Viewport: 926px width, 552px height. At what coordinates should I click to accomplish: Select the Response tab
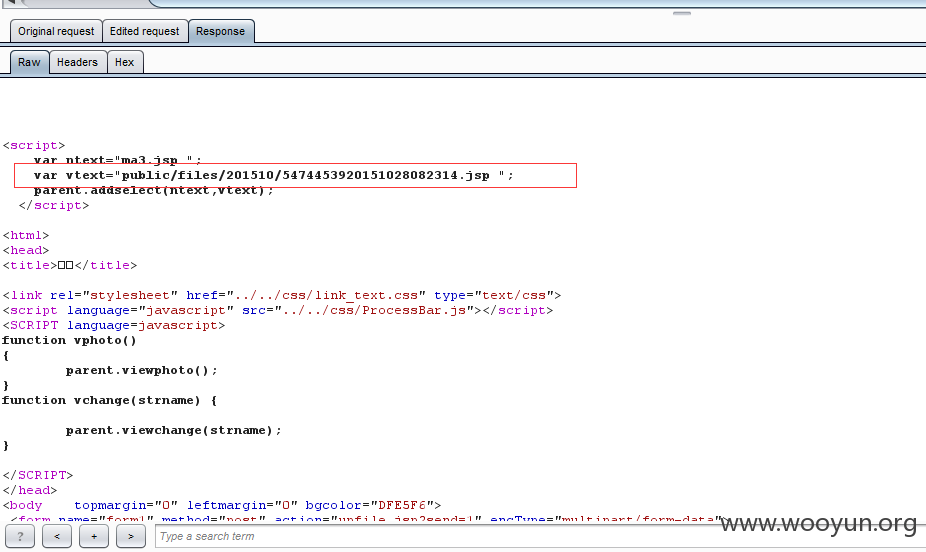click(x=221, y=31)
